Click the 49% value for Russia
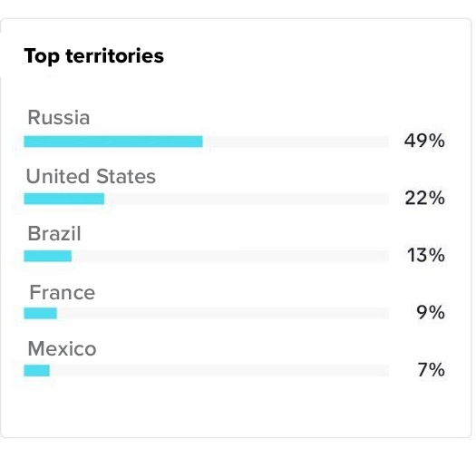The height and width of the screenshot is (449, 476). [x=424, y=141]
